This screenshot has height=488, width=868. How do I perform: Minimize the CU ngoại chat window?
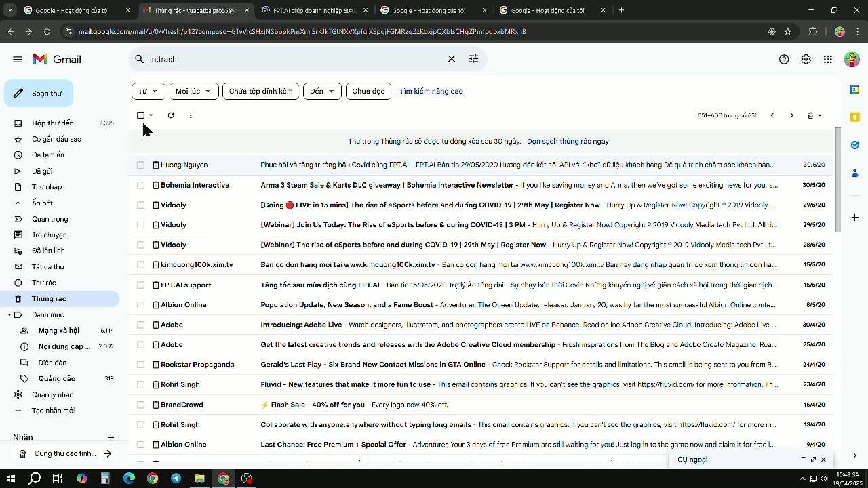coord(803,460)
